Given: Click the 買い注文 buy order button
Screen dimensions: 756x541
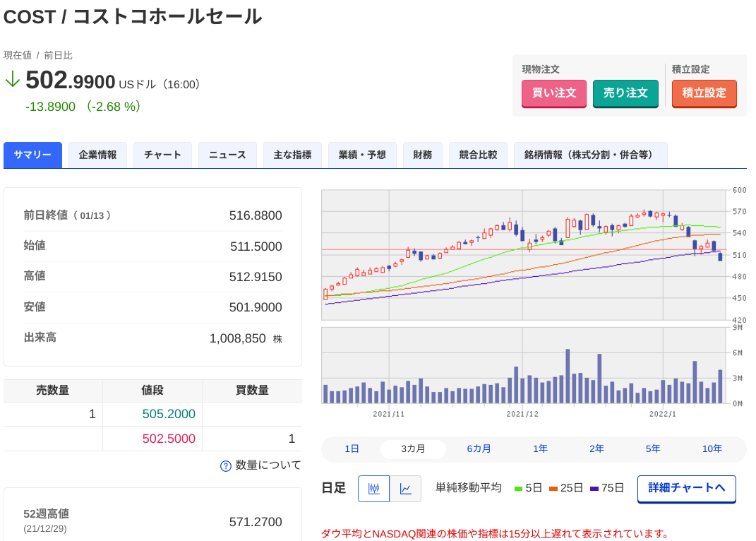Looking at the screenshot, I should pyautogui.click(x=554, y=93).
